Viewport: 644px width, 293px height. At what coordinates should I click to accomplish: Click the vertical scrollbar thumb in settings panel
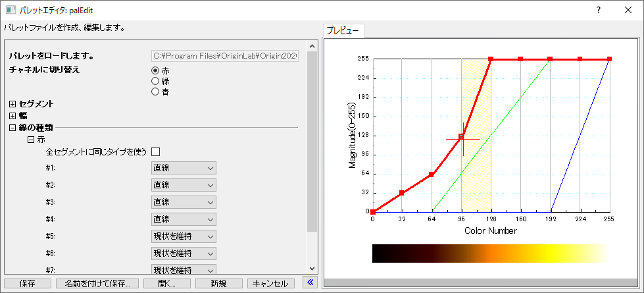click(x=312, y=142)
